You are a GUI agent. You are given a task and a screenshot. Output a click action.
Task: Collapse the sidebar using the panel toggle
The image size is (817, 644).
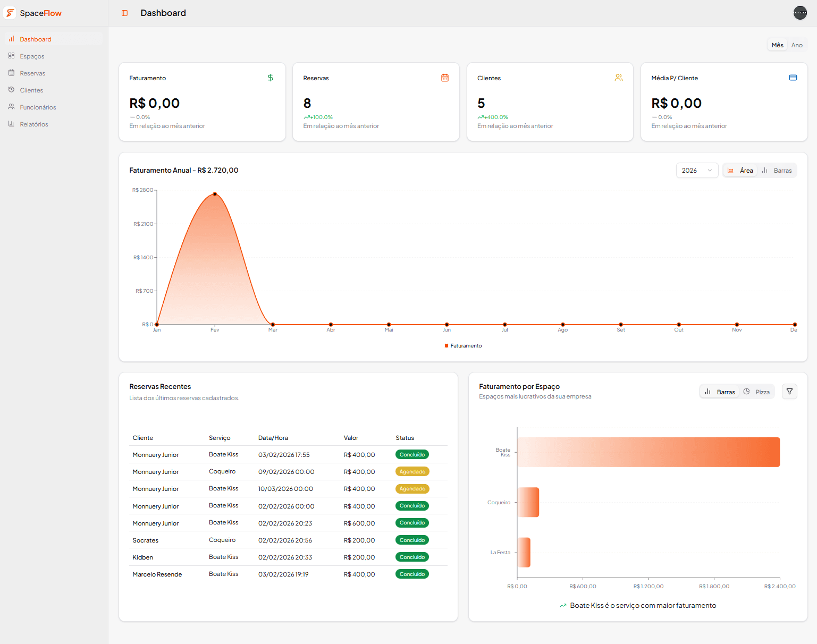pyautogui.click(x=124, y=13)
